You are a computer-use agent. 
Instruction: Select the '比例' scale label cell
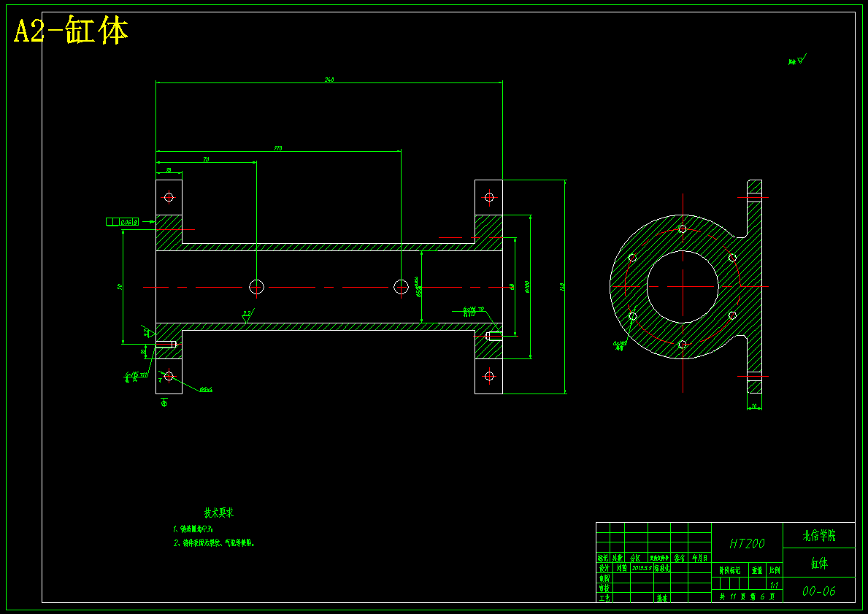(x=775, y=570)
